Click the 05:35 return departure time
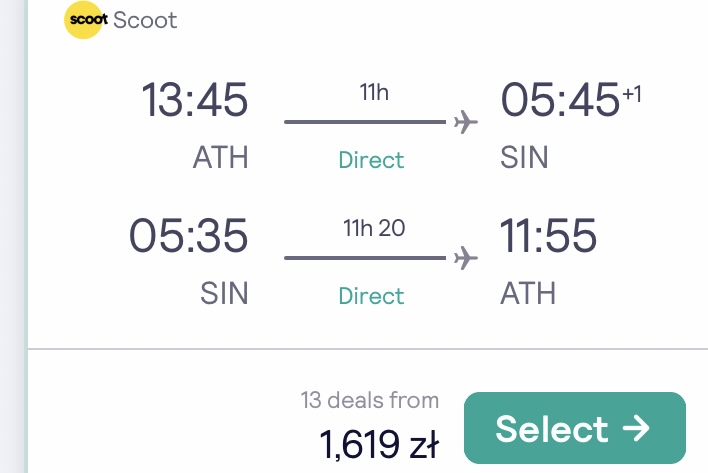The width and height of the screenshot is (708, 473). tap(188, 235)
